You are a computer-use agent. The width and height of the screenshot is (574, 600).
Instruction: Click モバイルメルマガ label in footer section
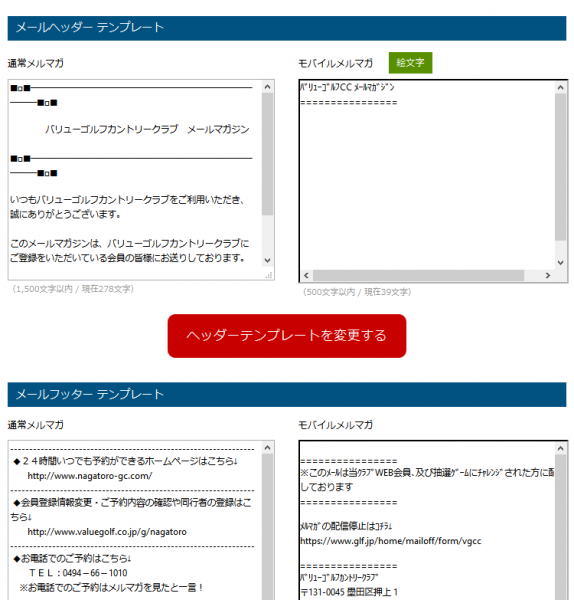click(335, 425)
